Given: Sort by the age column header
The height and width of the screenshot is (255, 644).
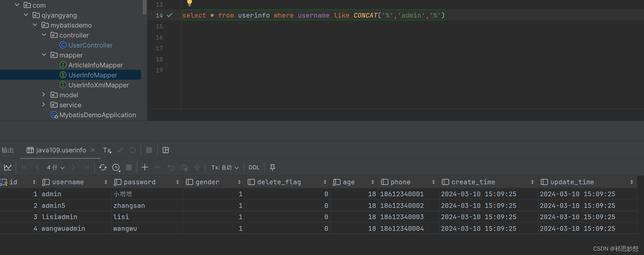Looking at the screenshot, I should (354, 182).
